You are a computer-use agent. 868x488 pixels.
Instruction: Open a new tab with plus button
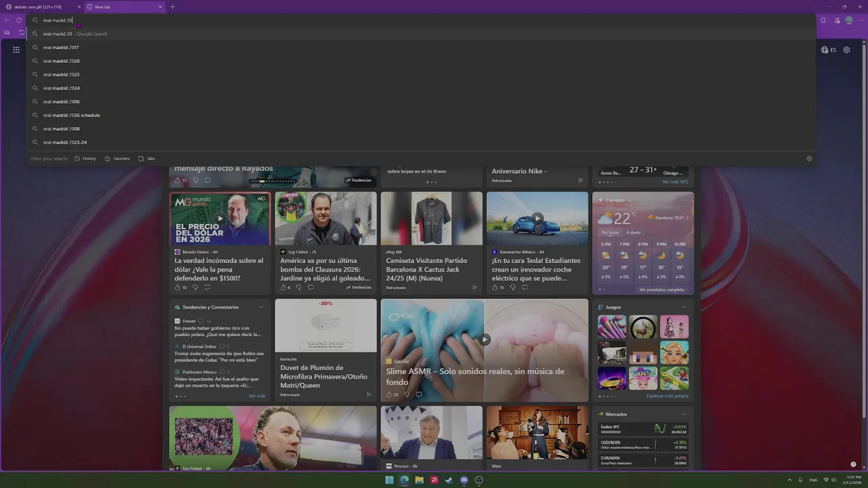172,7
